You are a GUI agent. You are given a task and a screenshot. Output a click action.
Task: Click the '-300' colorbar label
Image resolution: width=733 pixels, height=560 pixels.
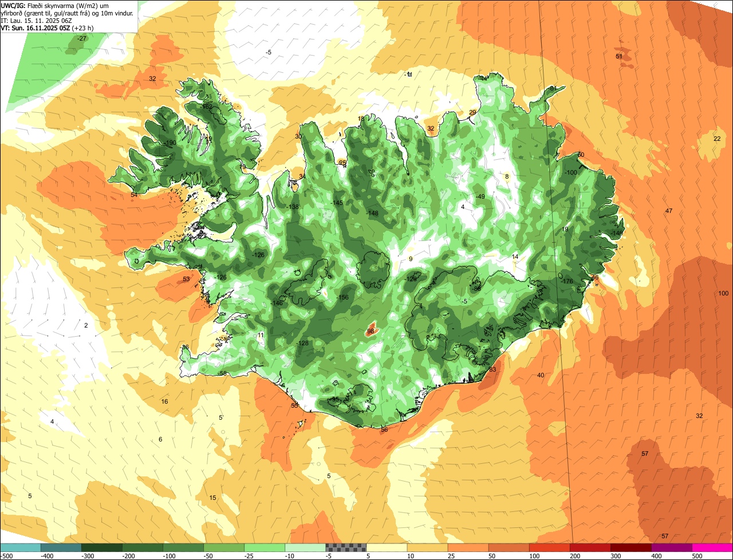(x=88, y=556)
